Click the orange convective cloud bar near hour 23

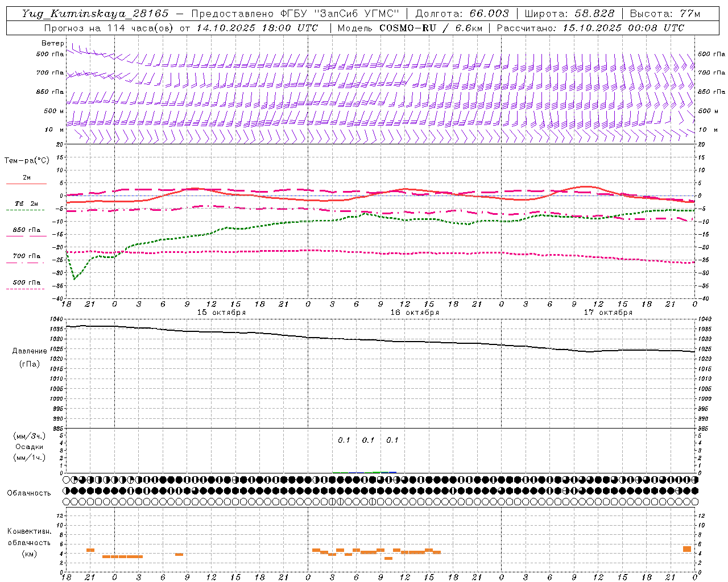(687, 548)
